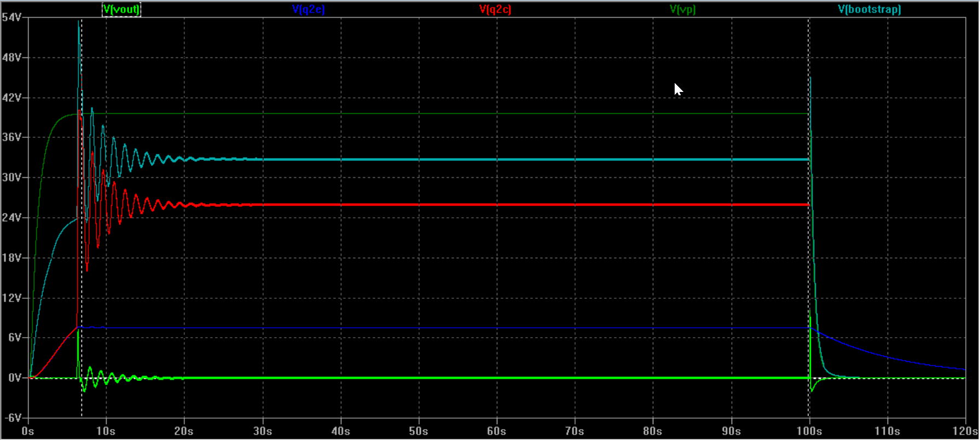Select the V(vout) trace label
The width and height of the screenshot is (980, 440).
tap(121, 9)
